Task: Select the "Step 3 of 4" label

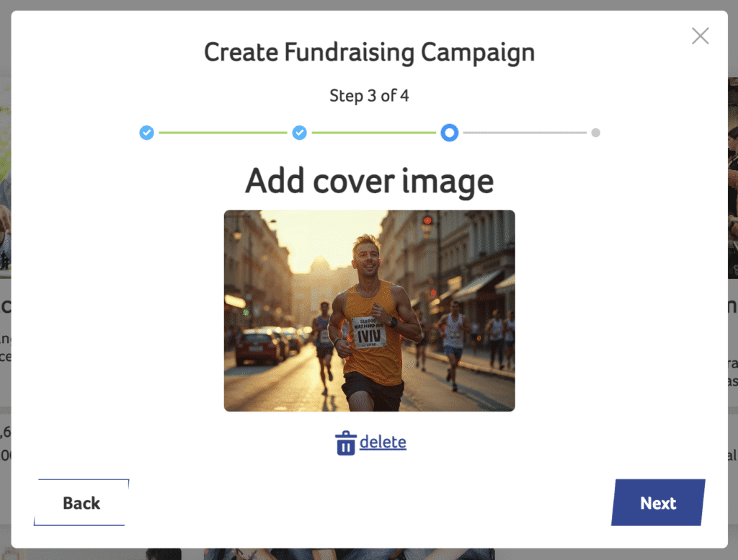Action: (x=369, y=95)
